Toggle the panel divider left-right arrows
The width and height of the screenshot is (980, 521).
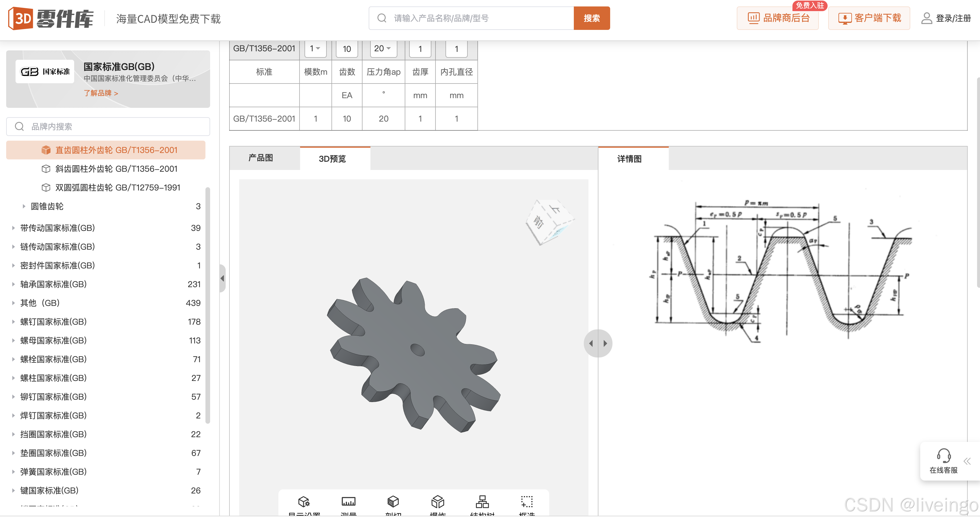click(x=598, y=343)
